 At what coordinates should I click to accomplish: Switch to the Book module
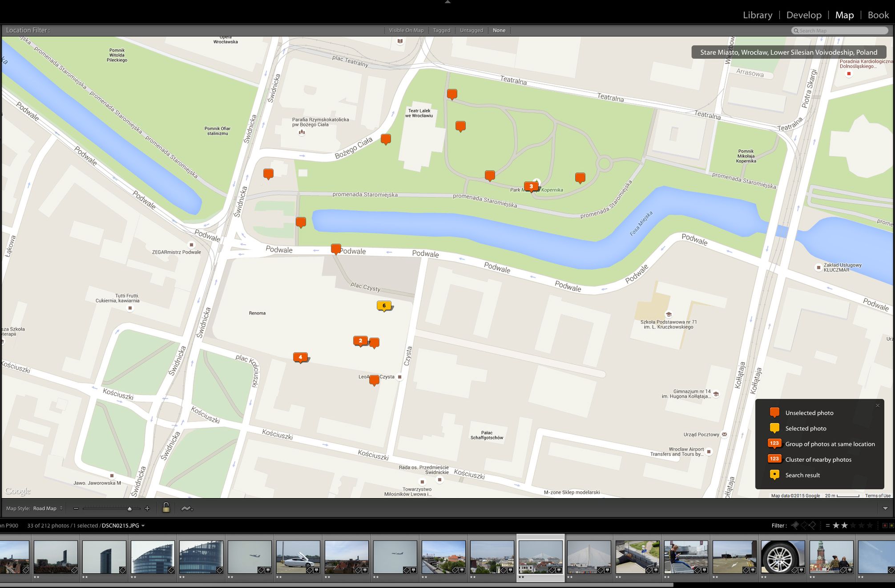tap(878, 15)
